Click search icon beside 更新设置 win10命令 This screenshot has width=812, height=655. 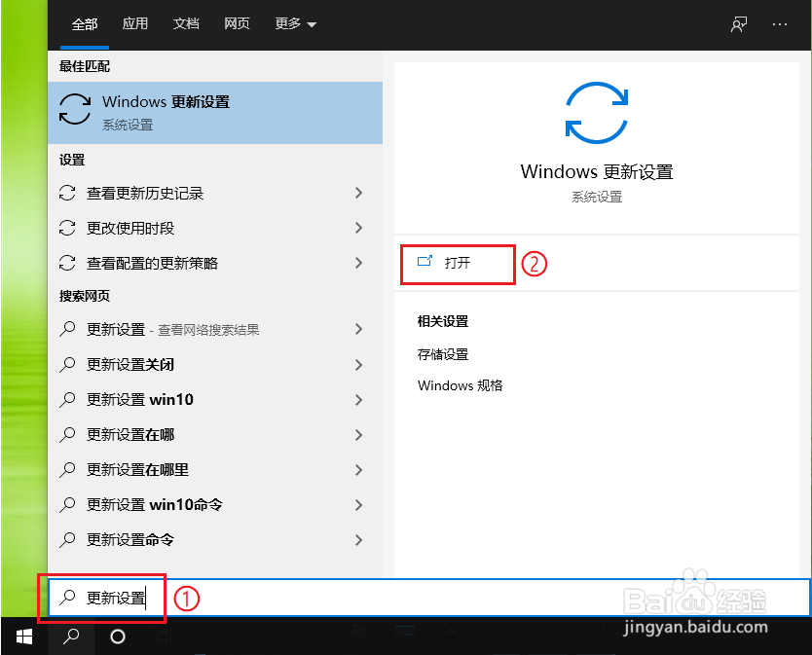coord(67,505)
